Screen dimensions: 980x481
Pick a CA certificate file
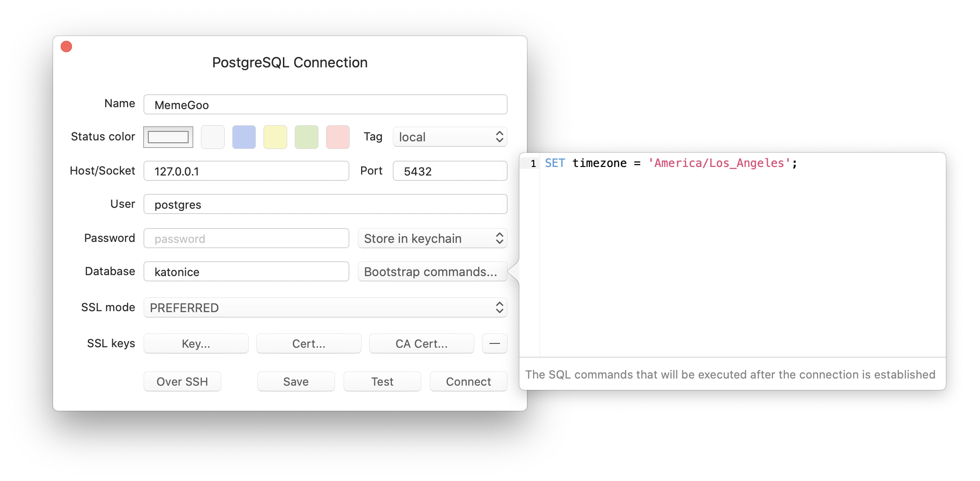[x=421, y=343]
